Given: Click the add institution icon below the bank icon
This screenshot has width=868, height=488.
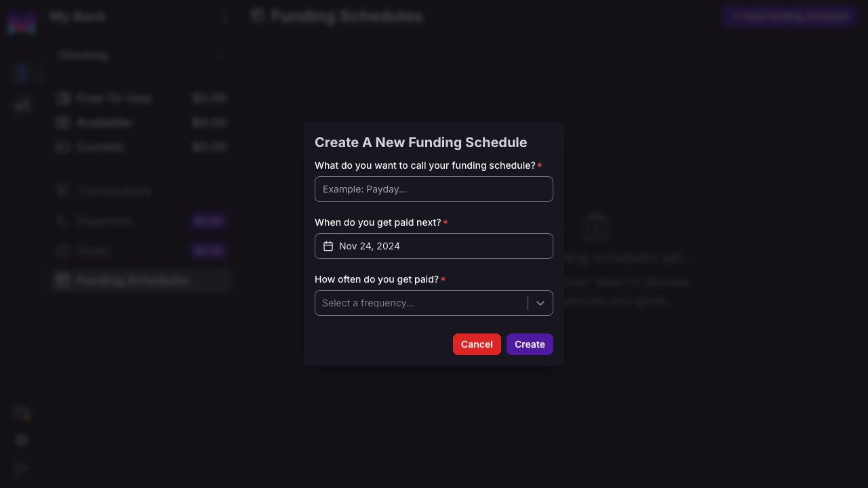Looking at the screenshot, I should coord(22,105).
